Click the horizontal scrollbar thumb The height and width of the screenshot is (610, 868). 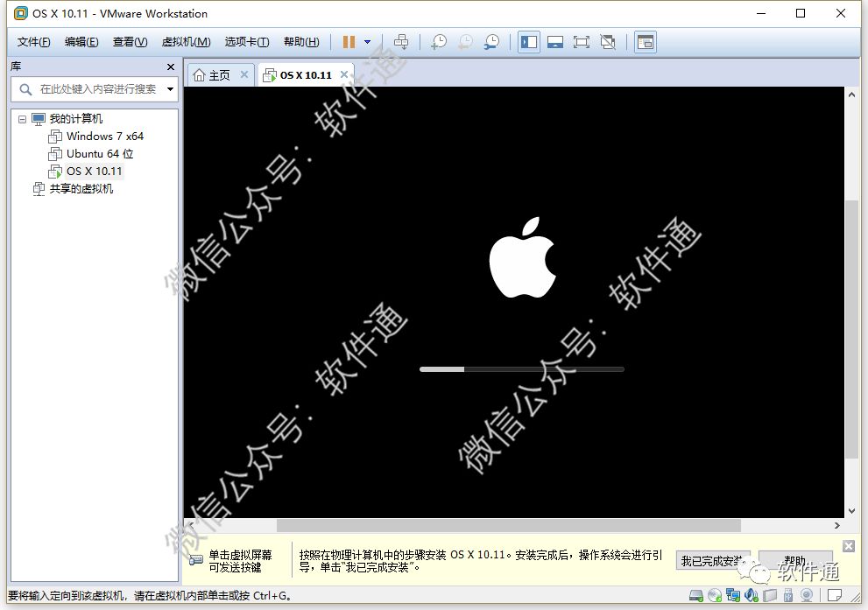508,525
